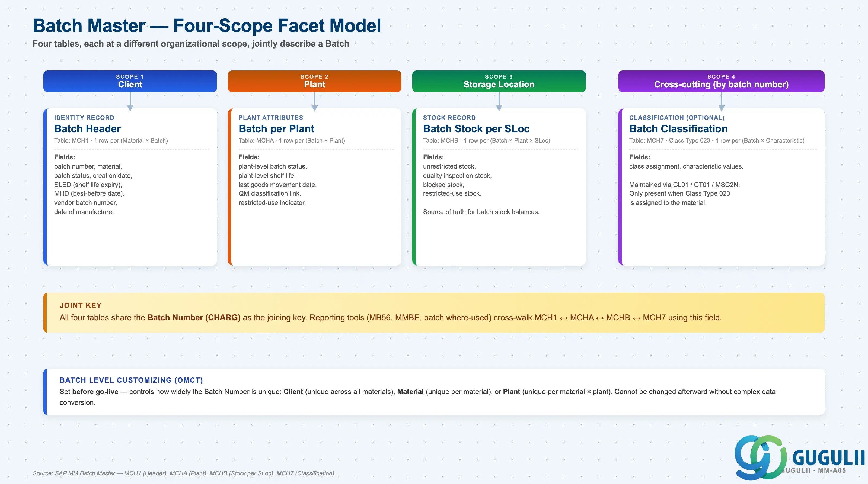This screenshot has height=484, width=868.
Task: Click the JOINT KEY heading
Action: (x=81, y=305)
